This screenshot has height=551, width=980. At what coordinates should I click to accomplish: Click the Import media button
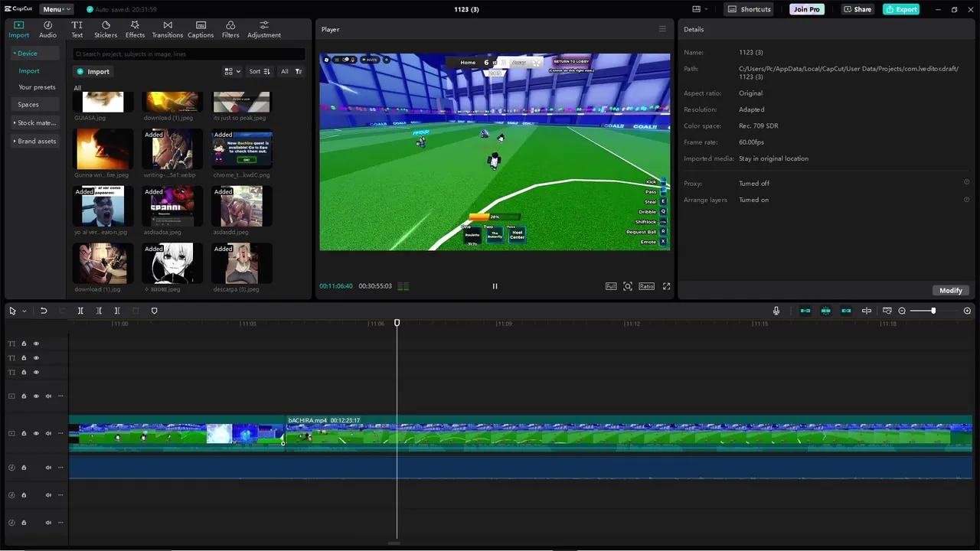coord(93,71)
